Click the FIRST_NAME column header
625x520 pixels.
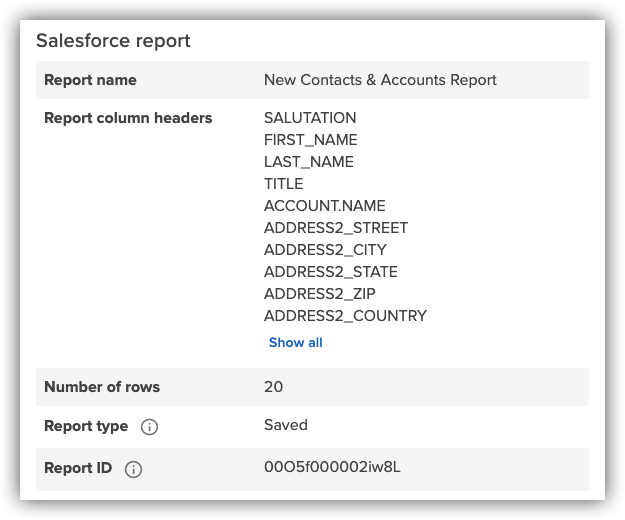[x=311, y=140]
